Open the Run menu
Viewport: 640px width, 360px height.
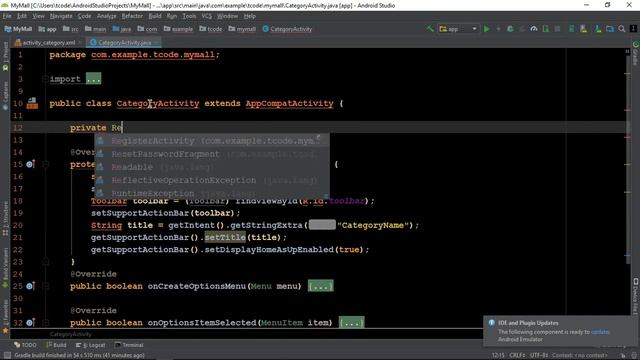point(172,16)
